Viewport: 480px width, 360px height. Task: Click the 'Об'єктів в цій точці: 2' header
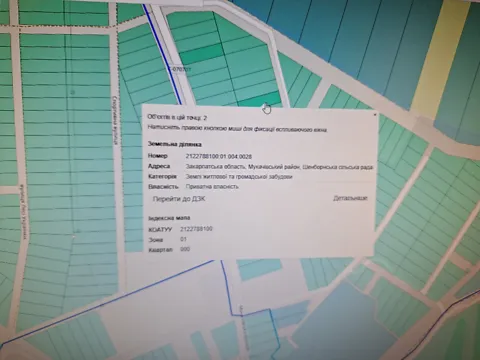177,117
